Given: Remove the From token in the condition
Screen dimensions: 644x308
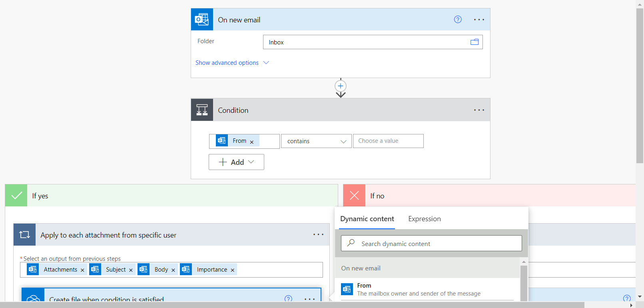Looking at the screenshot, I should pyautogui.click(x=252, y=142).
